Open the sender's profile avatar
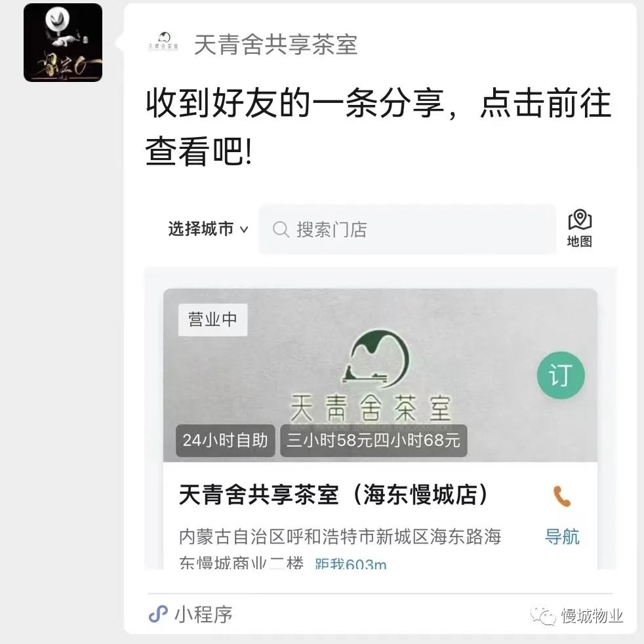Screen dimensions: 644x644 click(63, 43)
